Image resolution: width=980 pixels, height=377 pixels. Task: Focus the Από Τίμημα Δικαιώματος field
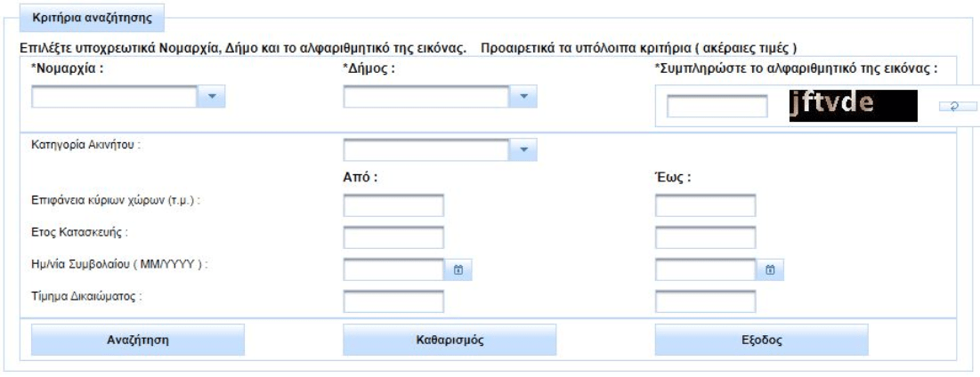coord(393,301)
